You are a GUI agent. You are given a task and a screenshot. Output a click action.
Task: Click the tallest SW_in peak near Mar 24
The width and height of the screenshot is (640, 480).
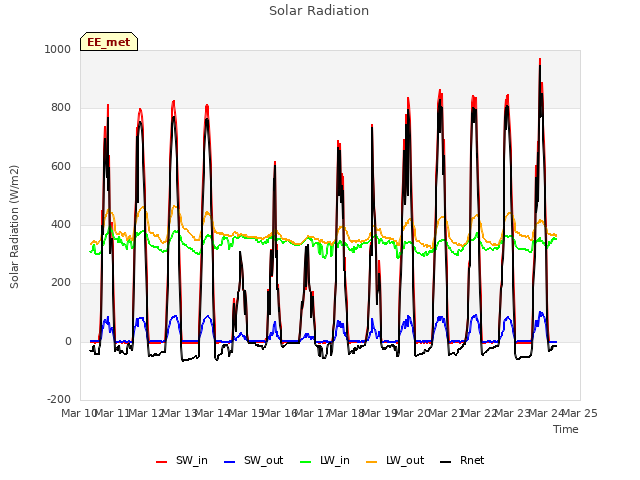pyautogui.click(x=540, y=60)
